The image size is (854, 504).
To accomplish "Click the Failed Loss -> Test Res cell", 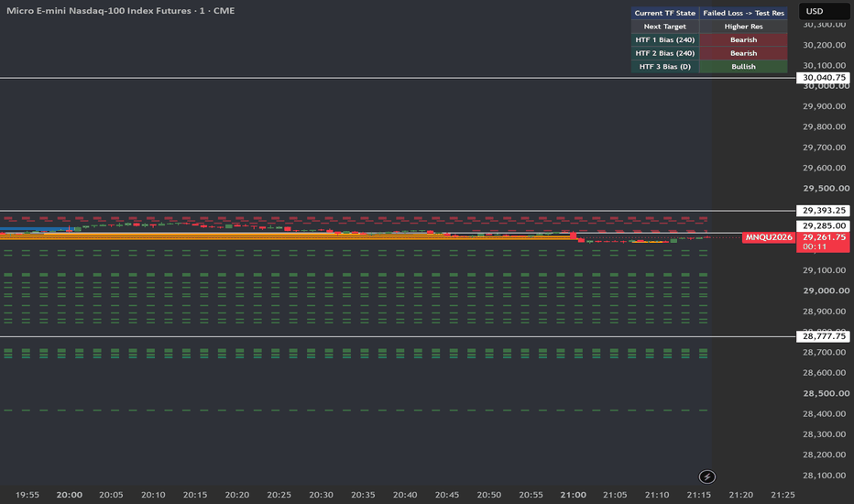I will point(743,13).
